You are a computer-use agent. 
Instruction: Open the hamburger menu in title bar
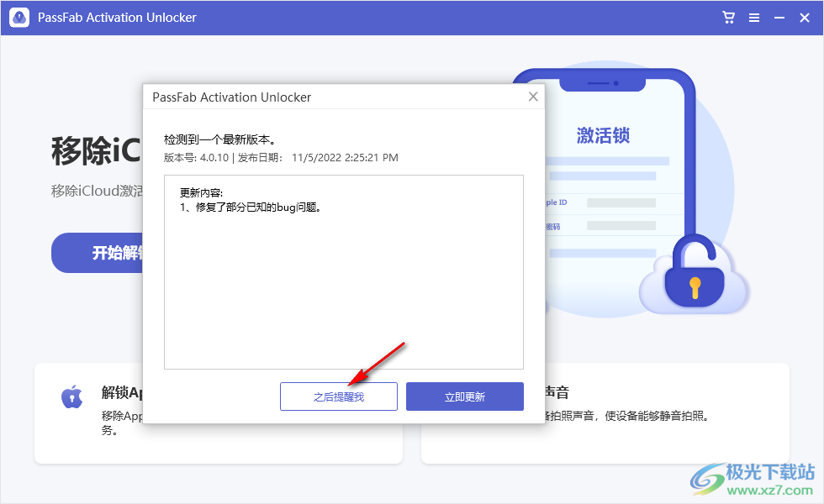pos(754,18)
